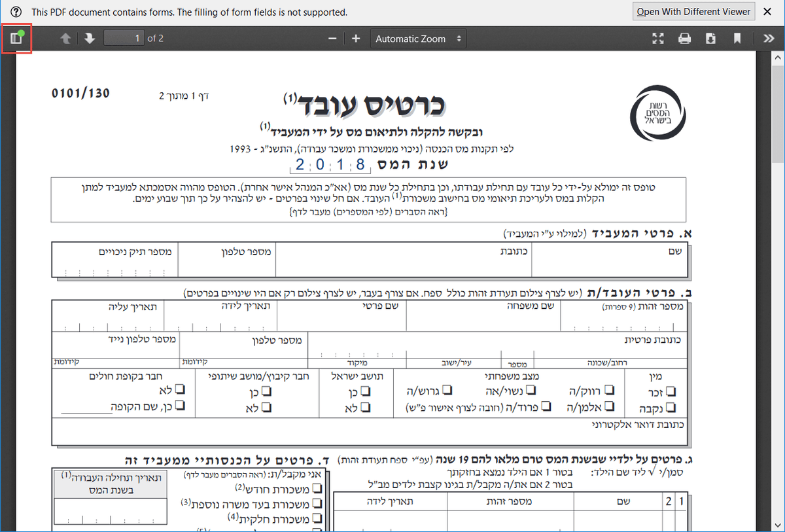The image size is (785, 532).
Task: Toggle the sidebar panel in the PDF viewer
Action: pos(16,38)
